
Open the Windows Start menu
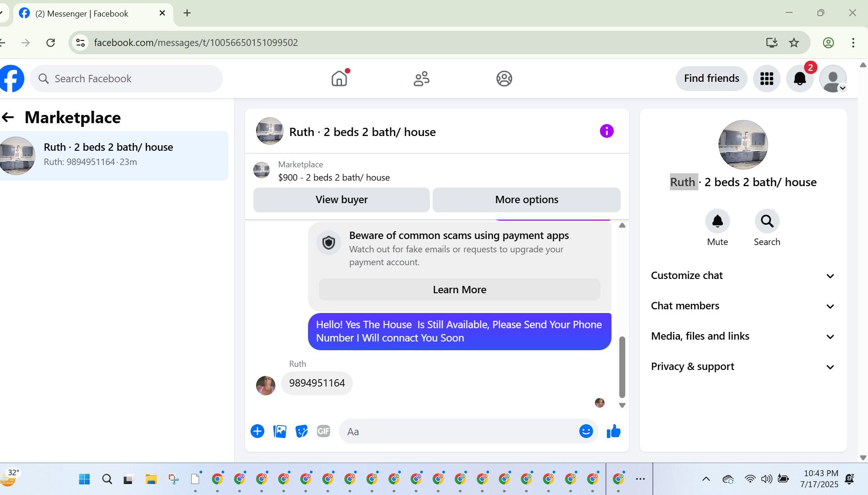tap(85, 479)
